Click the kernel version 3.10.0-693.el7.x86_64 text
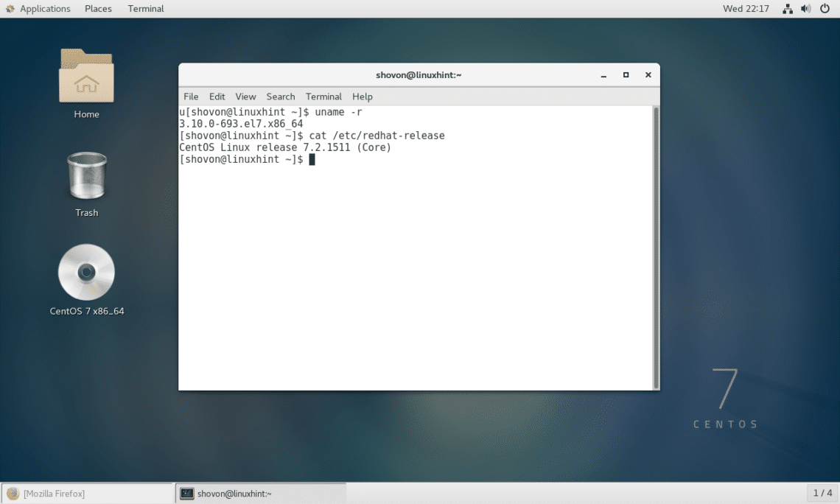The height and width of the screenshot is (504, 840). click(241, 124)
